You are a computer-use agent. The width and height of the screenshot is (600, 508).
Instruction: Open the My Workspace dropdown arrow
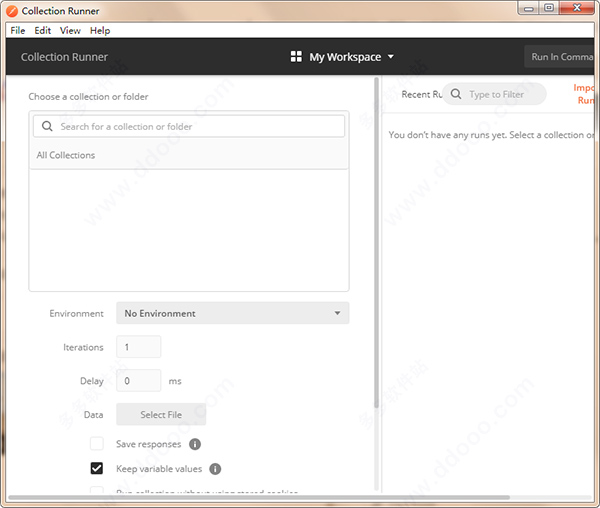391,57
